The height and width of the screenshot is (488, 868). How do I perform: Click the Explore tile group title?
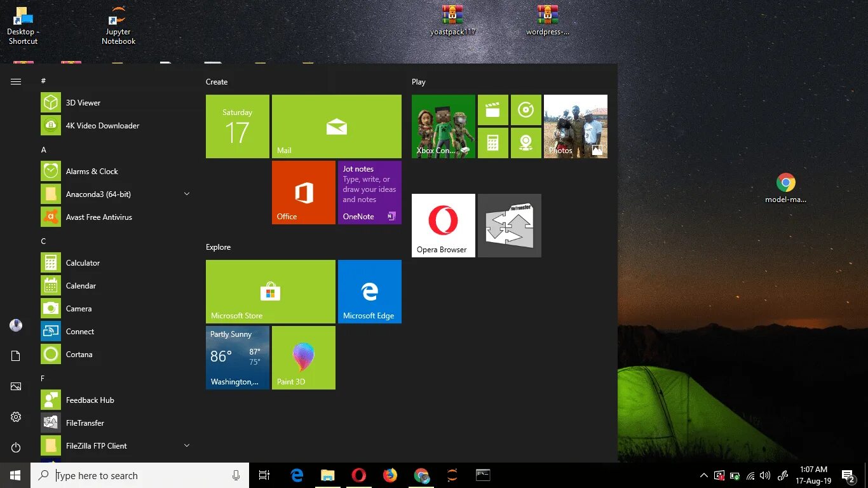(218, 247)
